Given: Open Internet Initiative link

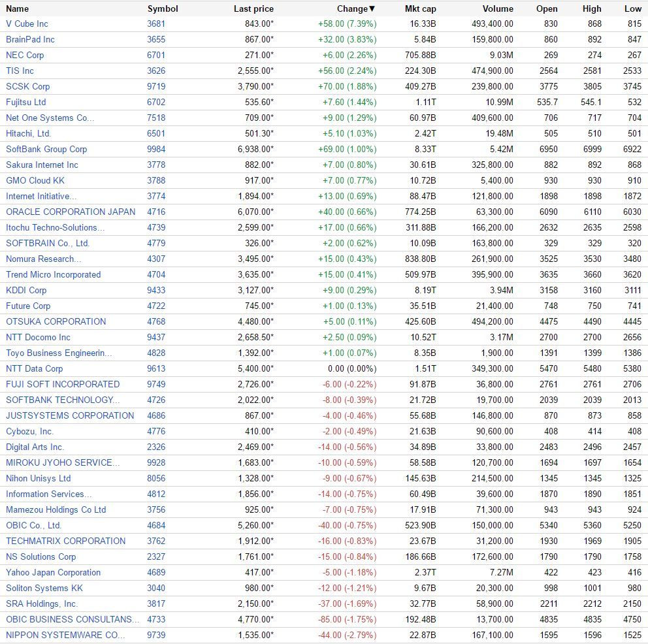Looking at the screenshot, I should (x=41, y=197).
